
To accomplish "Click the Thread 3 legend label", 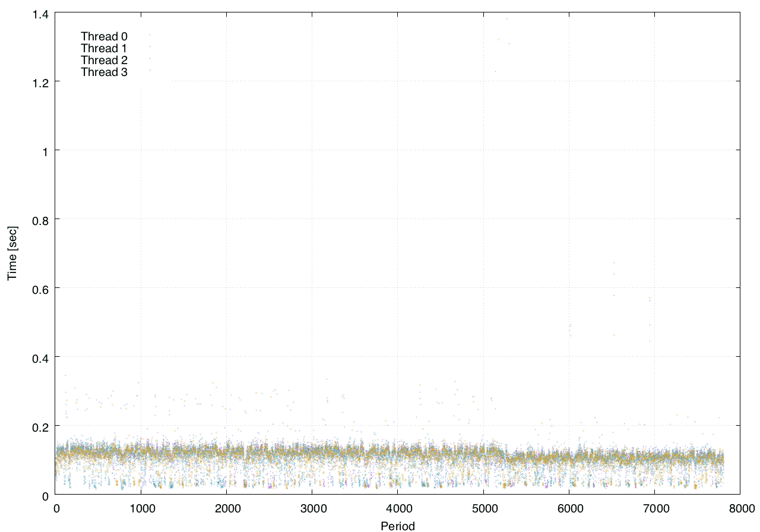I will tap(104, 72).
